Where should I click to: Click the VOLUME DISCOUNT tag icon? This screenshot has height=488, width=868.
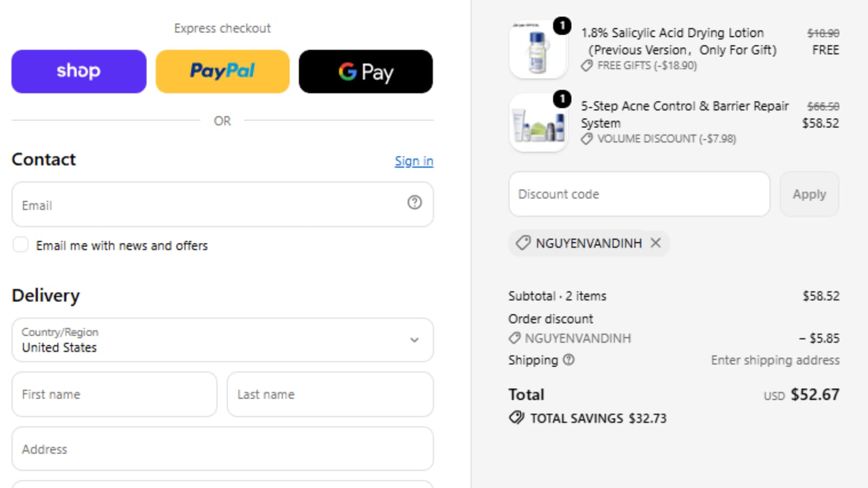coord(587,139)
